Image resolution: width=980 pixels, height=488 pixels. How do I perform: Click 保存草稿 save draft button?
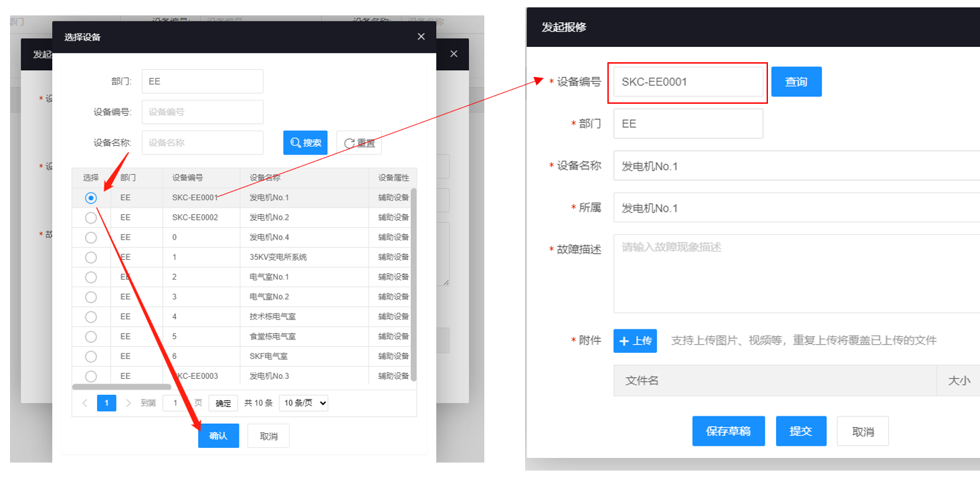pyautogui.click(x=728, y=431)
